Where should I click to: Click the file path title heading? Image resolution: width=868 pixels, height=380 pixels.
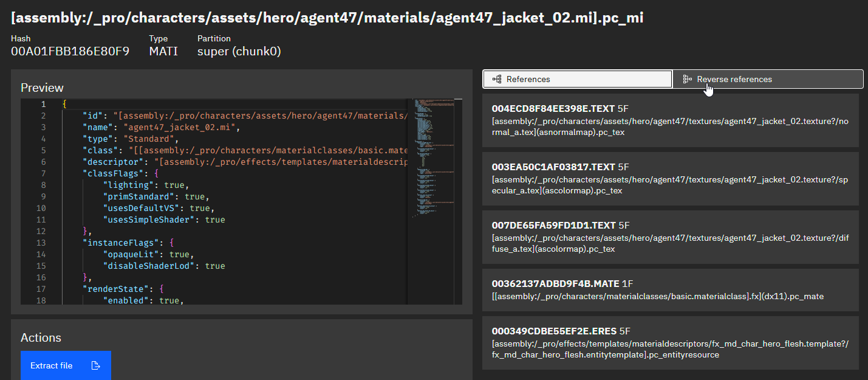point(327,18)
